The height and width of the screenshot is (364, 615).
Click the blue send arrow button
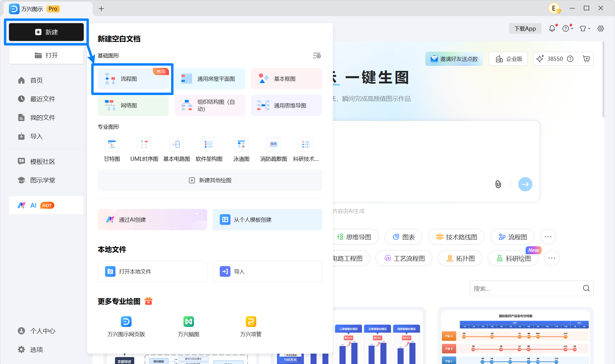tap(525, 184)
